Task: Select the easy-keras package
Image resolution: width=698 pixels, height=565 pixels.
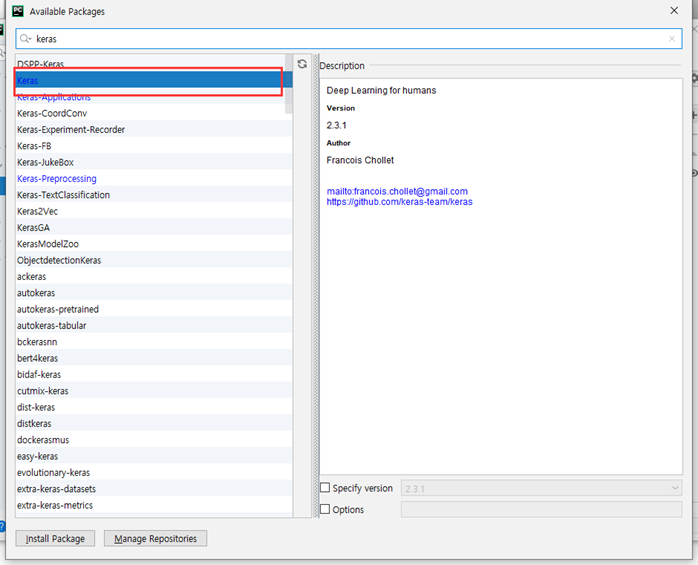Action: (154, 456)
